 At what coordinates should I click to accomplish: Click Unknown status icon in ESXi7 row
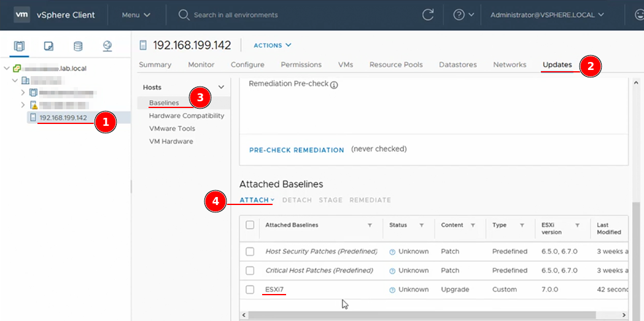pyautogui.click(x=392, y=290)
